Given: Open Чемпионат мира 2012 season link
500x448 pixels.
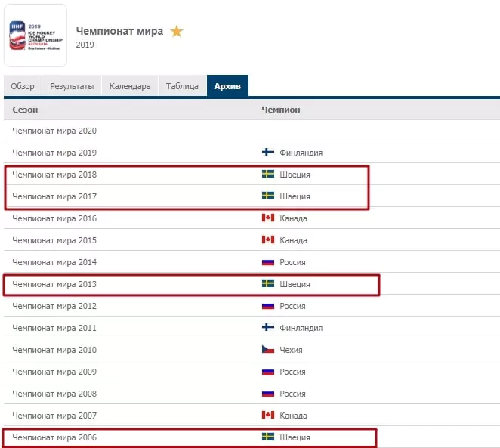Looking at the screenshot, I should click(54, 306).
